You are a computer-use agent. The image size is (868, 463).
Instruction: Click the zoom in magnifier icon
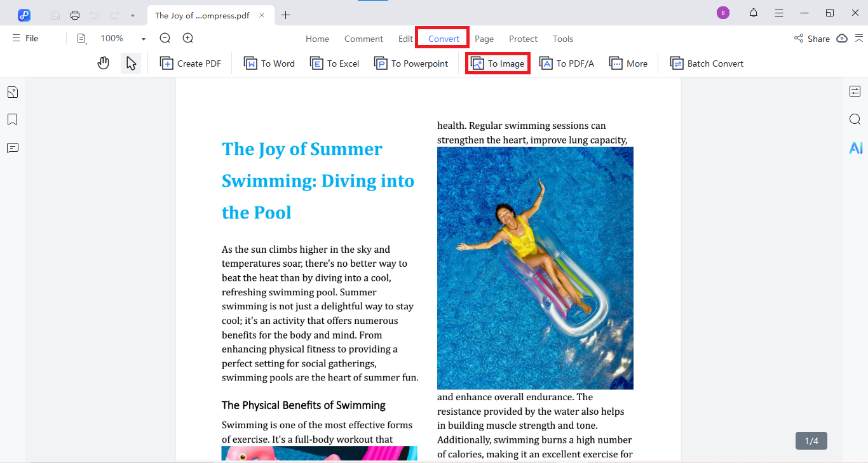[188, 38]
